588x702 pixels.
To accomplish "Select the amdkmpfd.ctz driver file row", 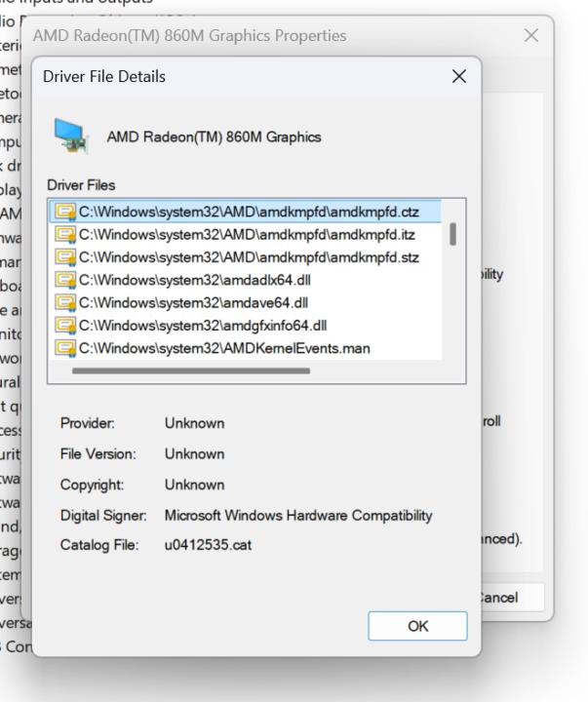I will (246, 212).
